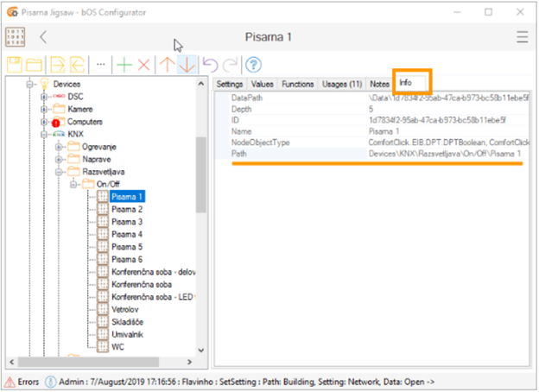Open the hamburger menu at top right

522,37
